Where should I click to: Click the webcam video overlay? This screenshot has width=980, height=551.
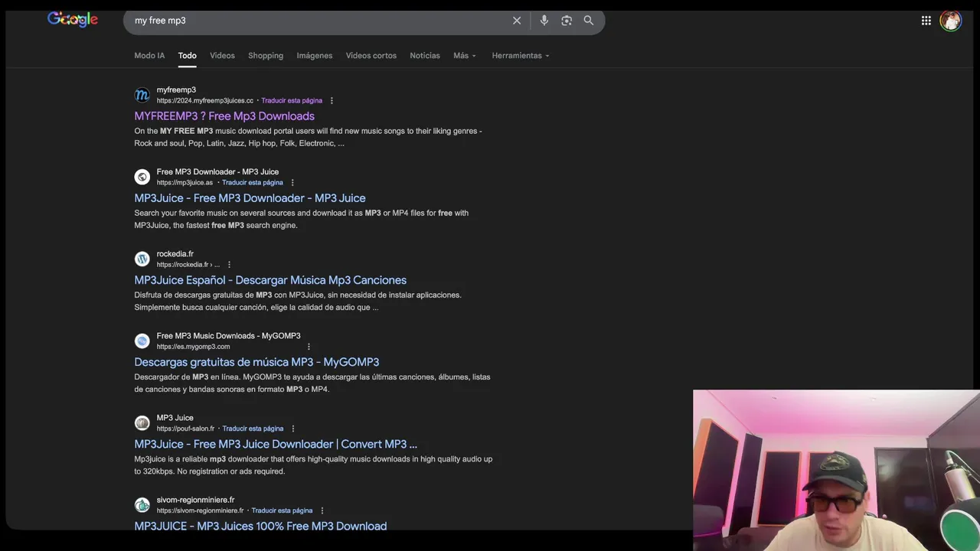click(x=836, y=470)
